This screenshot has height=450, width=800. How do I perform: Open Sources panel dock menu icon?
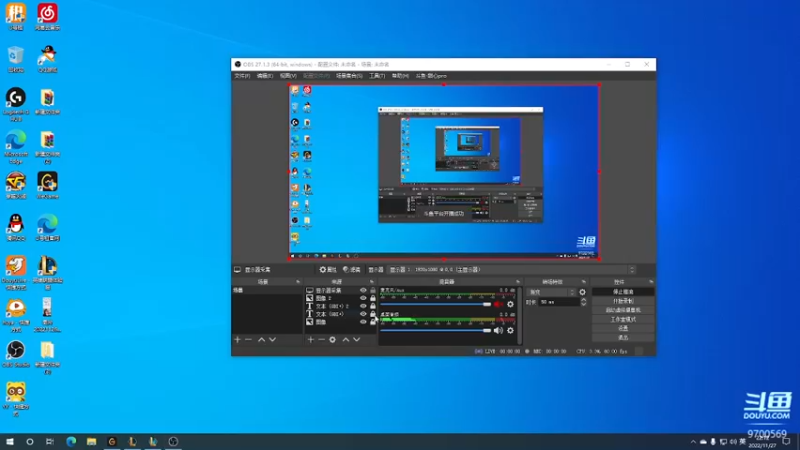coord(371,282)
